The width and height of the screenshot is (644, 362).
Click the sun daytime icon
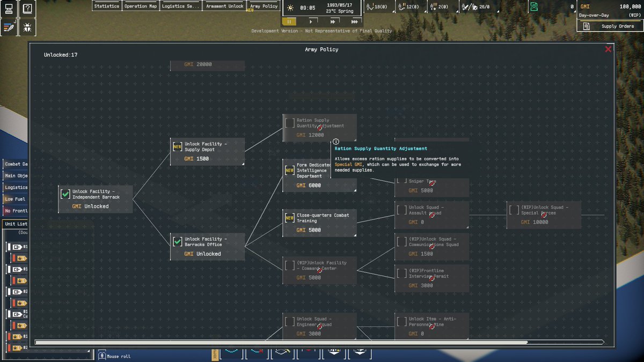[290, 8]
